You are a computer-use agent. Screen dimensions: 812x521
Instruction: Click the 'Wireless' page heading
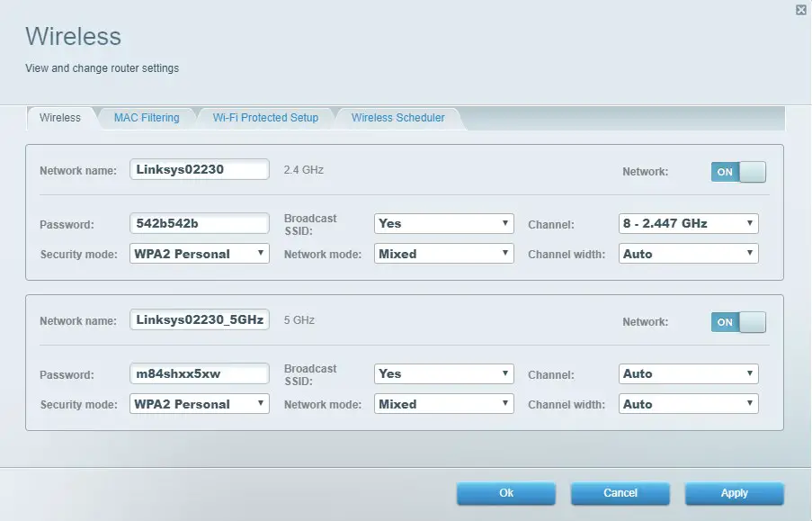coord(73,36)
